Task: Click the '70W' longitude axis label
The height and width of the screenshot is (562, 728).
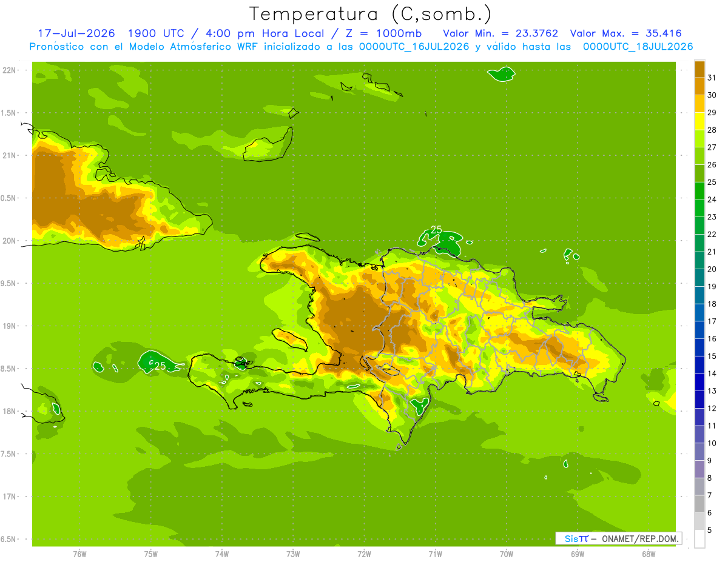Action: [x=507, y=554]
